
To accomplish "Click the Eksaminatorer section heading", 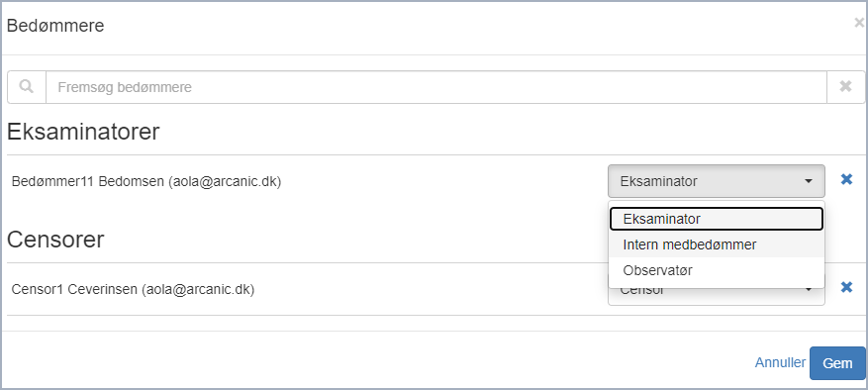I will pyautogui.click(x=83, y=133).
